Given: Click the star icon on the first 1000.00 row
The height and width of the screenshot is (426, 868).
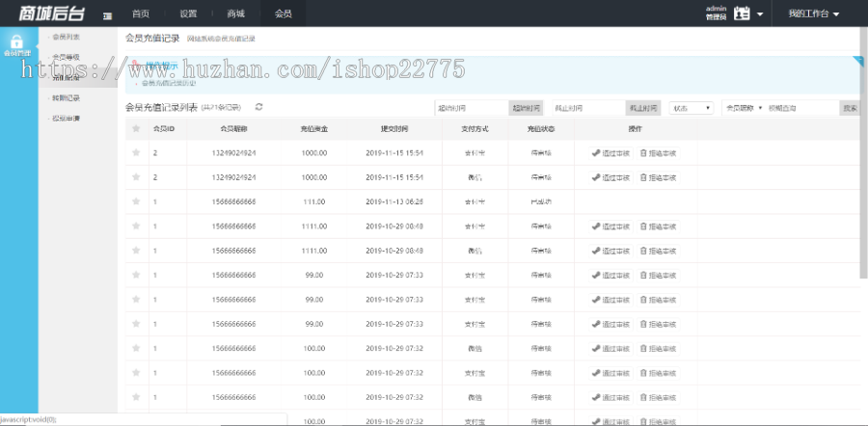Looking at the screenshot, I should pos(136,152).
